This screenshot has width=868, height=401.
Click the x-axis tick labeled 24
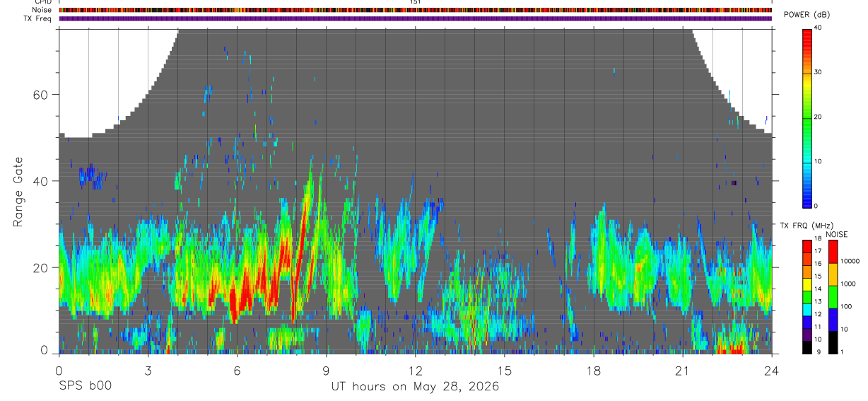point(771,371)
